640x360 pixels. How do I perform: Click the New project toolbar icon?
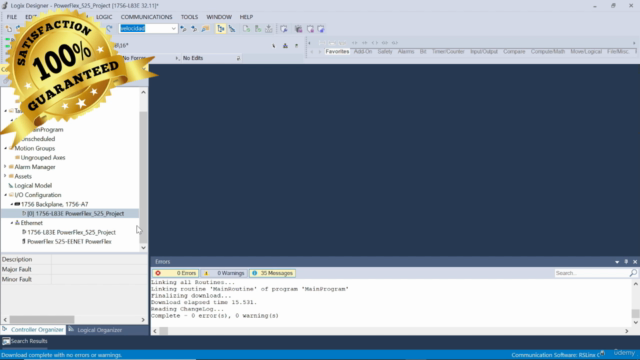(x=9, y=29)
